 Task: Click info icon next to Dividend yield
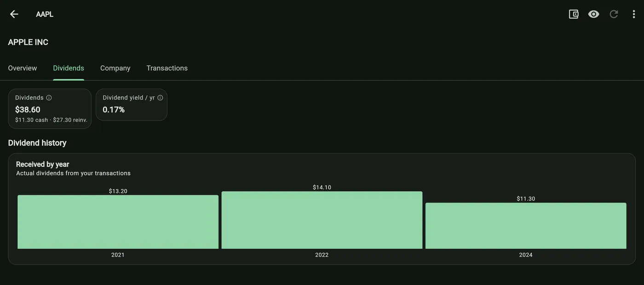click(x=160, y=98)
